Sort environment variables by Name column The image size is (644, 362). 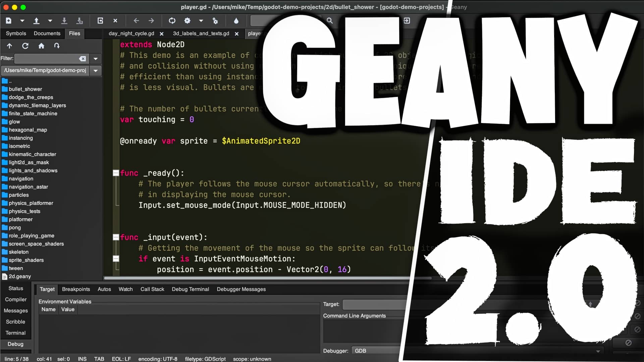(x=49, y=309)
